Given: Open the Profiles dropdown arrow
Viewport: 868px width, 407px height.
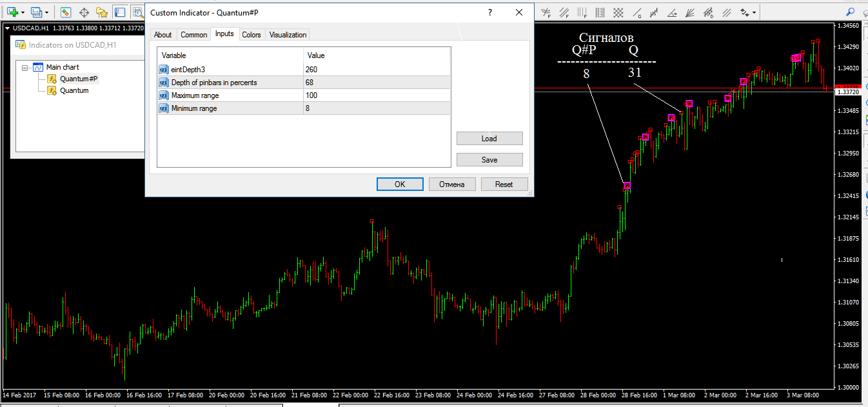Looking at the screenshot, I should (47, 12).
